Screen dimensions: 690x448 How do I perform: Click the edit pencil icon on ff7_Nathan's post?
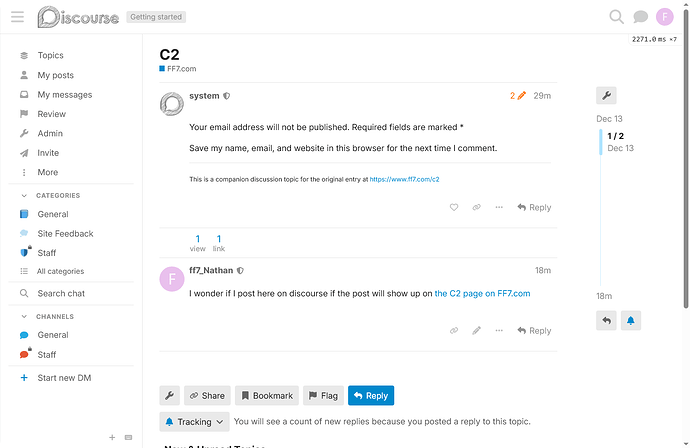tap(476, 330)
